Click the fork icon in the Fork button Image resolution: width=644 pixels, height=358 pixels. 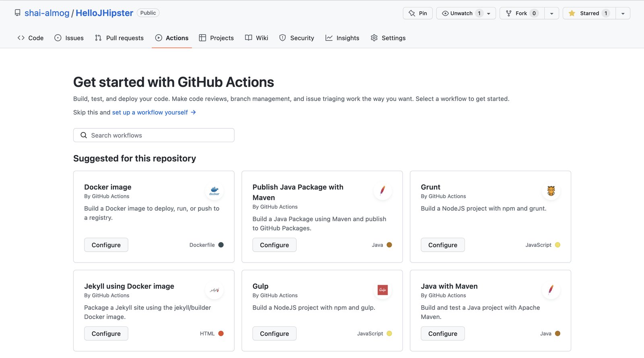(x=509, y=13)
